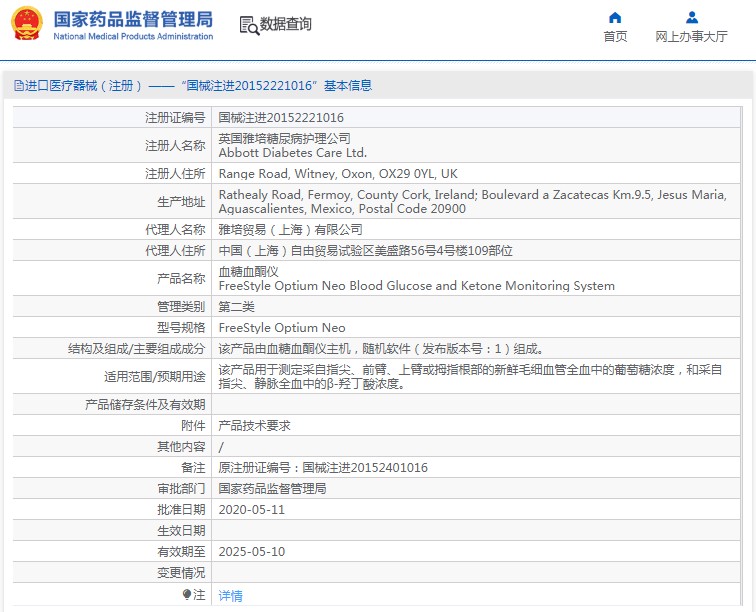The width and height of the screenshot is (756, 612).
Task: Click the 附件 label
Action: tap(193, 425)
